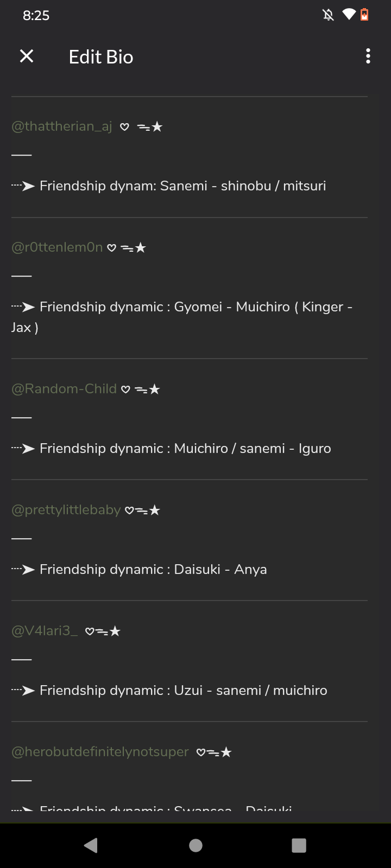The height and width of the screenshot is (868, 391).
Task: Place cursor in Muichiro / sanemi - Iguro line
Action: pos(185,449)
